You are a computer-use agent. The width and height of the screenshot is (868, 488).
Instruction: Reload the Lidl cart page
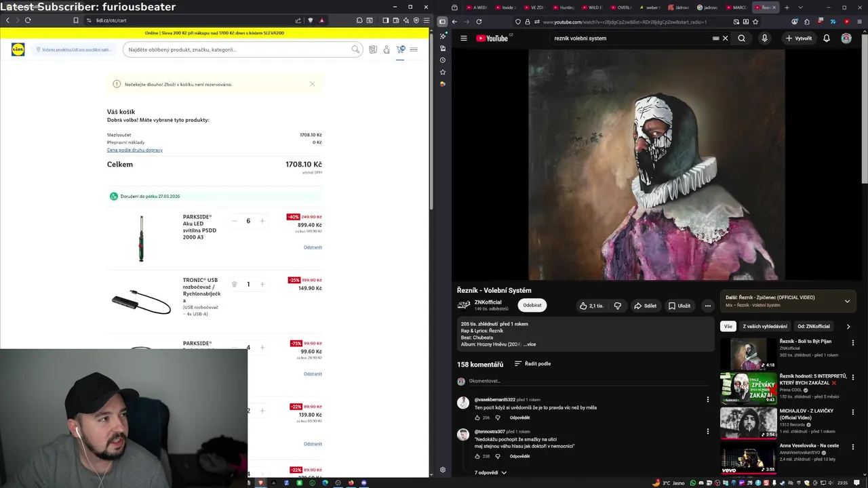click(x=28, y=20)
